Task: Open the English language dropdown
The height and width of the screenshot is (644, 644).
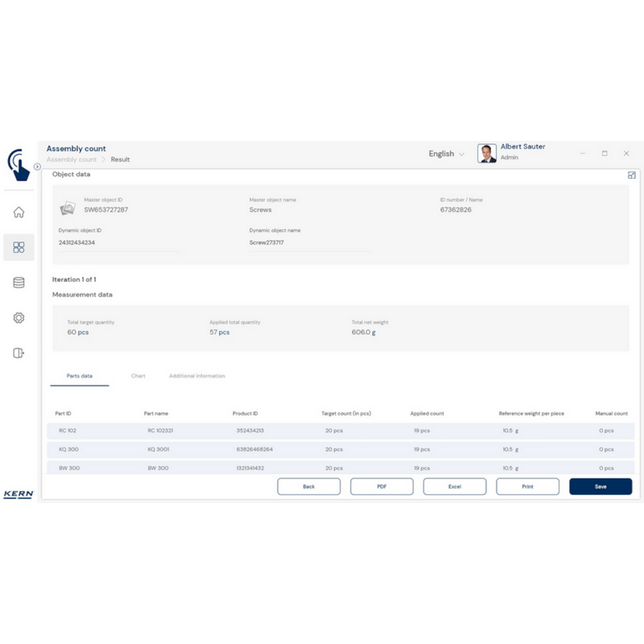Action: pyautogui.click(x=446, y=154)
